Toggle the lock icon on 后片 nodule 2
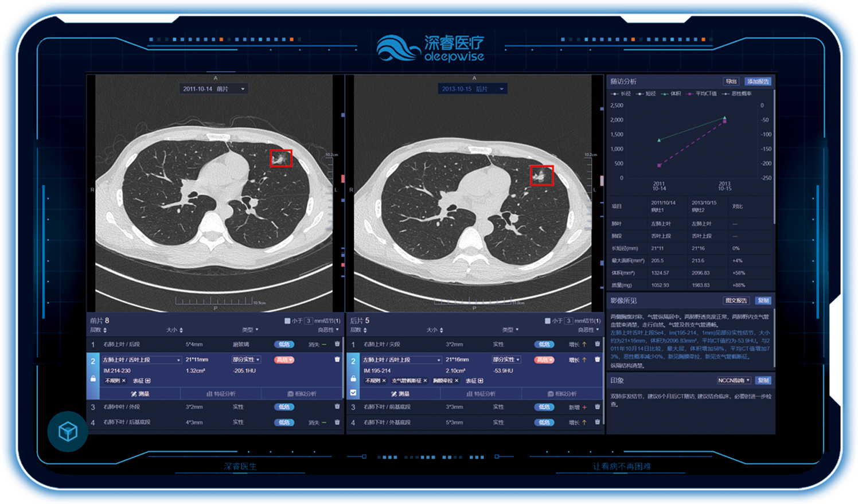Screen dimensions: 858x504 click(353, 378)
